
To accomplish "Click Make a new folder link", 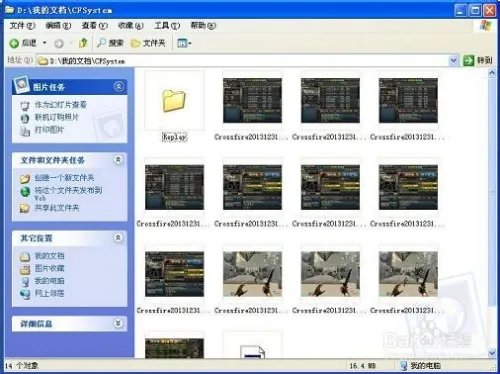I will tap(64, 178).
